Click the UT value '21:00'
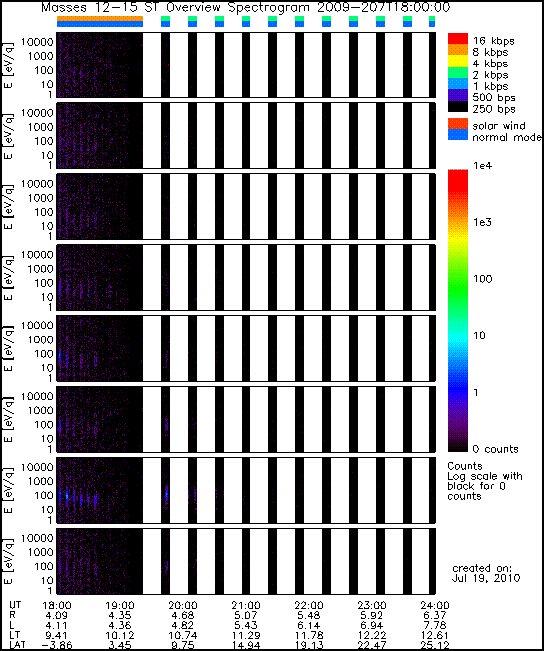Viewport: 544px width, 651px height. point(246,606)
